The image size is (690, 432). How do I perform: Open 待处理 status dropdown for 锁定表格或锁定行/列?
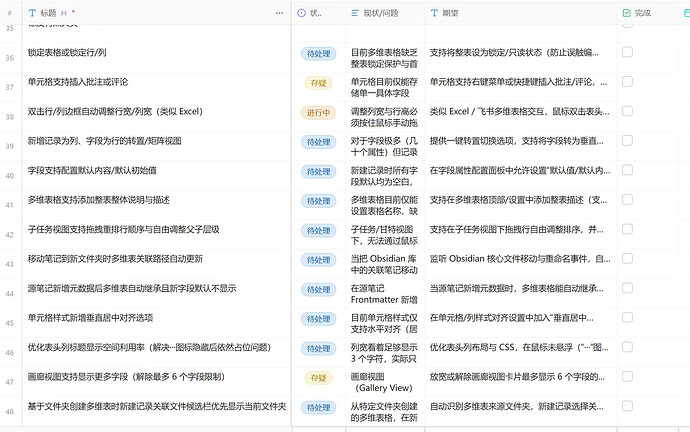click(319, 54)
